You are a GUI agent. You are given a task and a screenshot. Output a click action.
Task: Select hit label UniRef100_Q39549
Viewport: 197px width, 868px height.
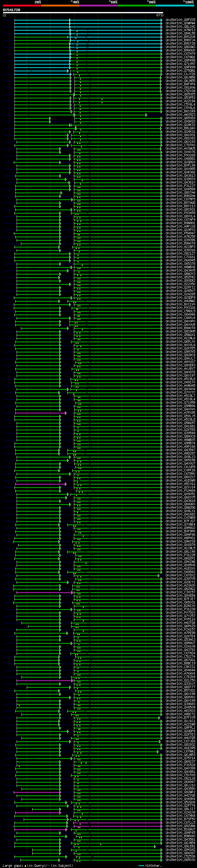pyautogui.click(x=180, y=433)
